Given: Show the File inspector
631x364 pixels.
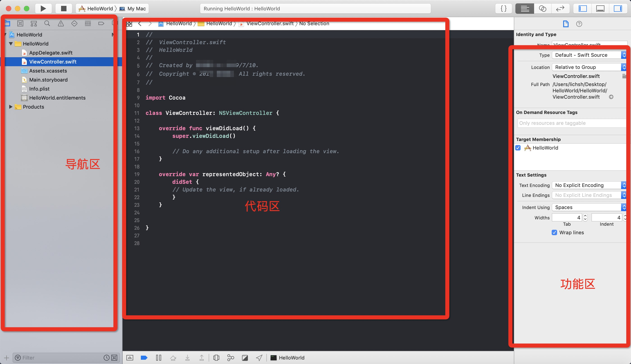Looking at the screenshot, I should 566,24.
